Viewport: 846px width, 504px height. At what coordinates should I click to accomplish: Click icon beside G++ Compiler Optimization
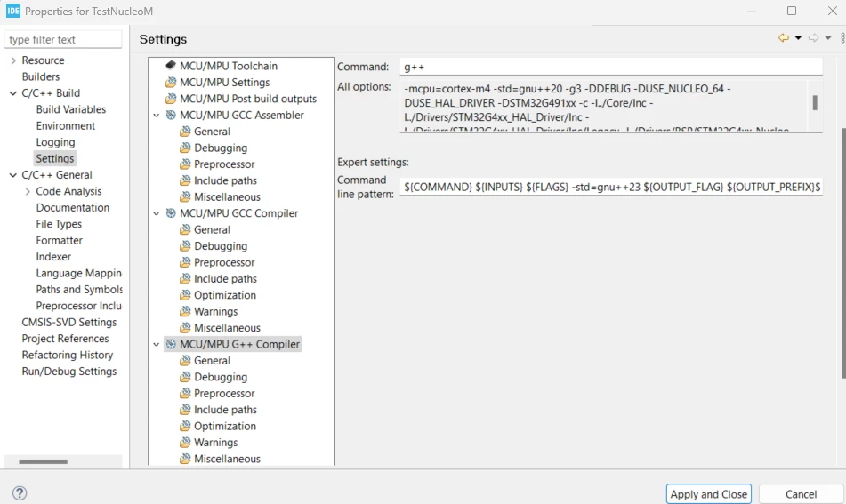[x=185, y=426]
